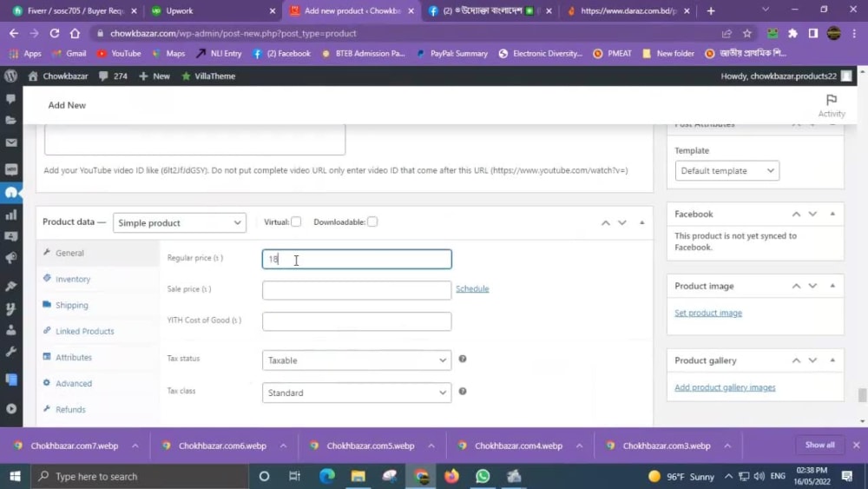Open the Chowkbazar site link

point(58,76)
